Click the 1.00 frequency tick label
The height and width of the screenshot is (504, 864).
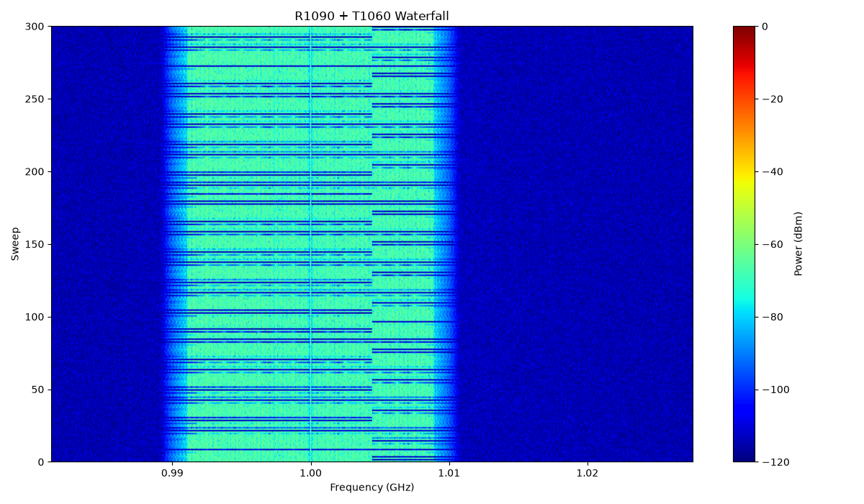[x=310, y=473]
